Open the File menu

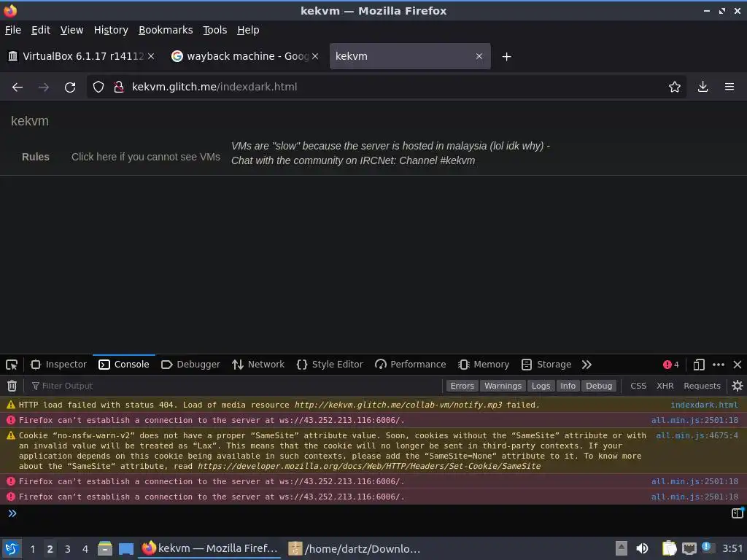click(13, 30)
